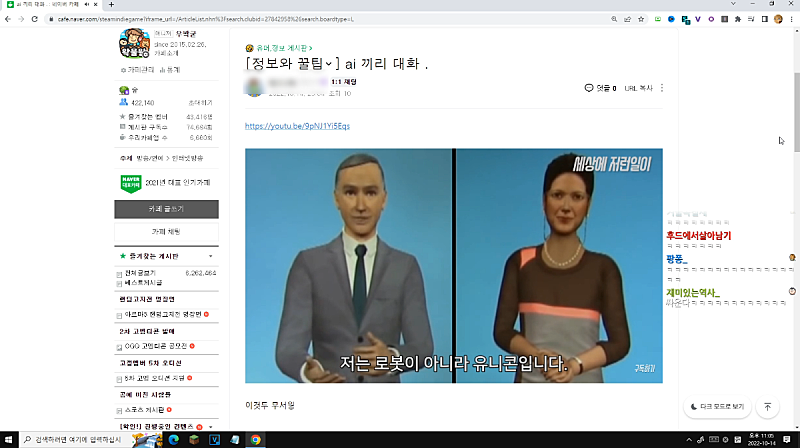The height and width of the screenshot is (448, 800).
Task: Click the browser address bar URL
Action: (x=205, y=19)
